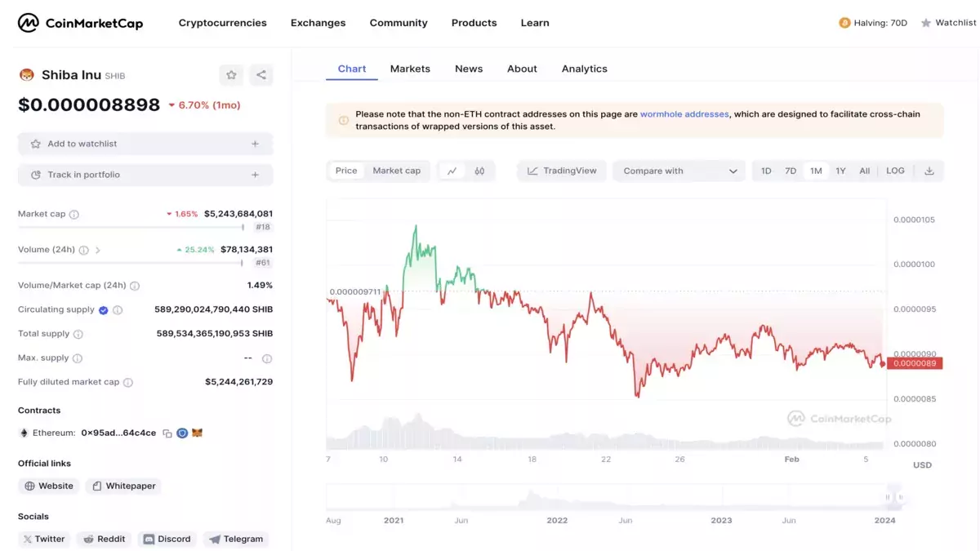Open the Compare with dropdown
The image size is (980, 551).
click(679, 171)
